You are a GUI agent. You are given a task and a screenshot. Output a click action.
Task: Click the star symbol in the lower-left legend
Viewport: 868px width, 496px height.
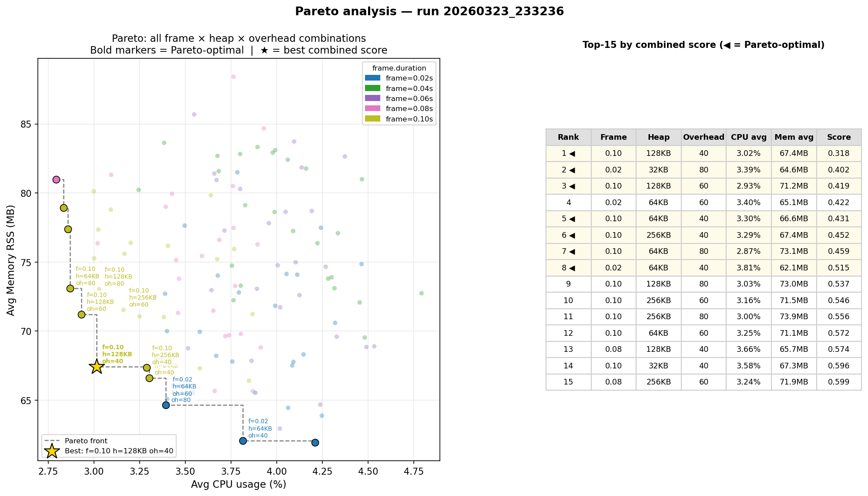click(51, 452)
